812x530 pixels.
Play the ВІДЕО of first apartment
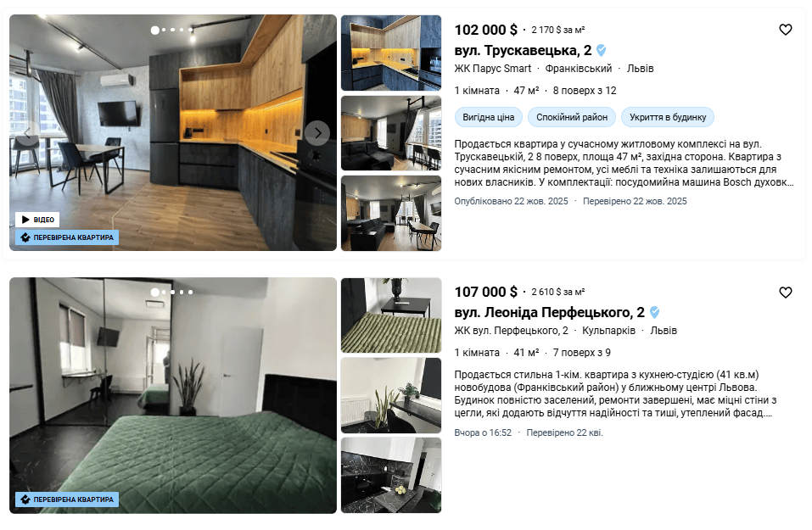click(37, 220)
